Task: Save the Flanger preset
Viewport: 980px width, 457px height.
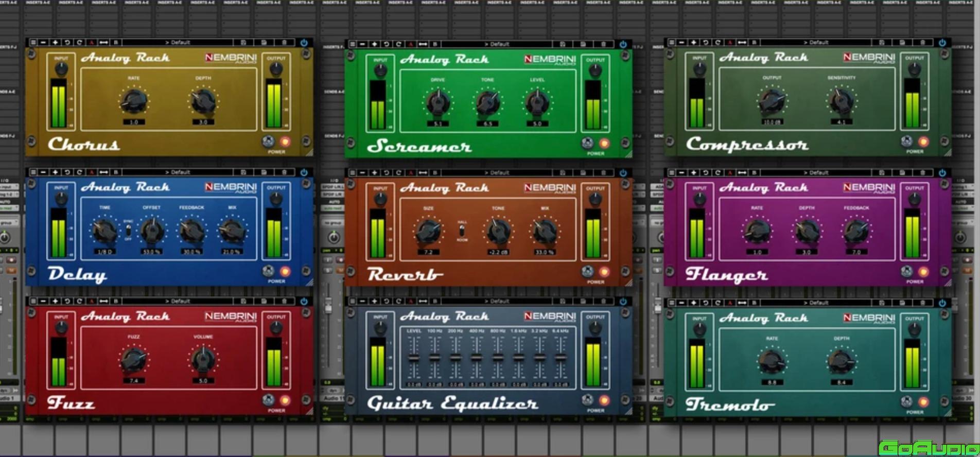Action: pos(882,172)
